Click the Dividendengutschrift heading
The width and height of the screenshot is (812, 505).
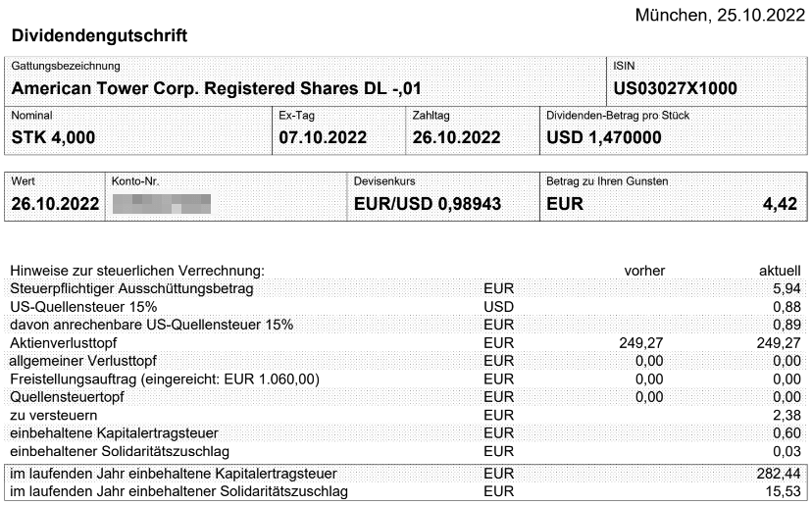(x=99, y=35)
